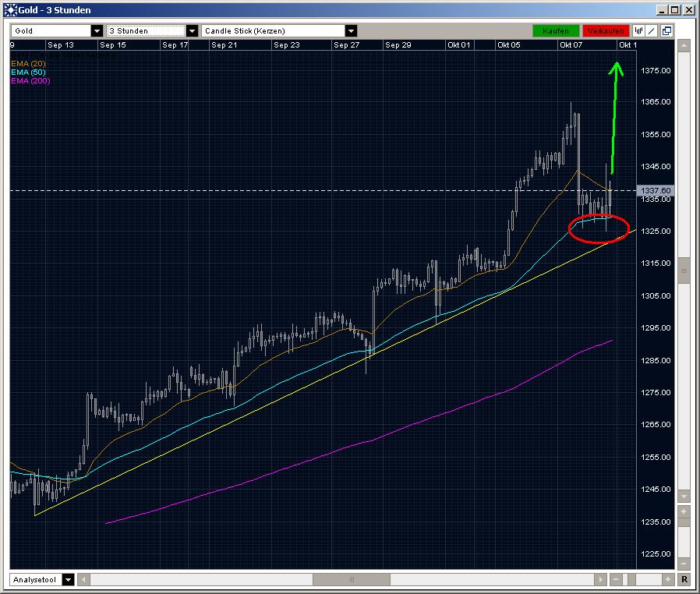Open the Candle Stick chart type dropdown

coord(351,31)
